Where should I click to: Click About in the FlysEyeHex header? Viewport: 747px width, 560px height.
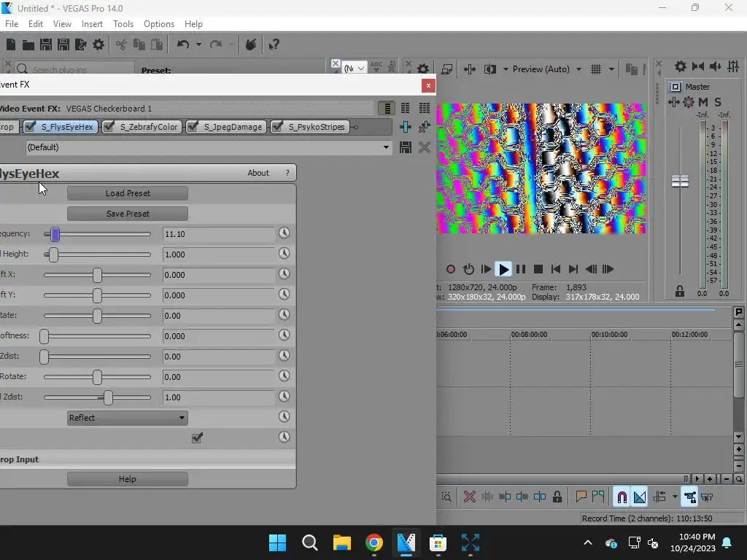pos(258,173)
